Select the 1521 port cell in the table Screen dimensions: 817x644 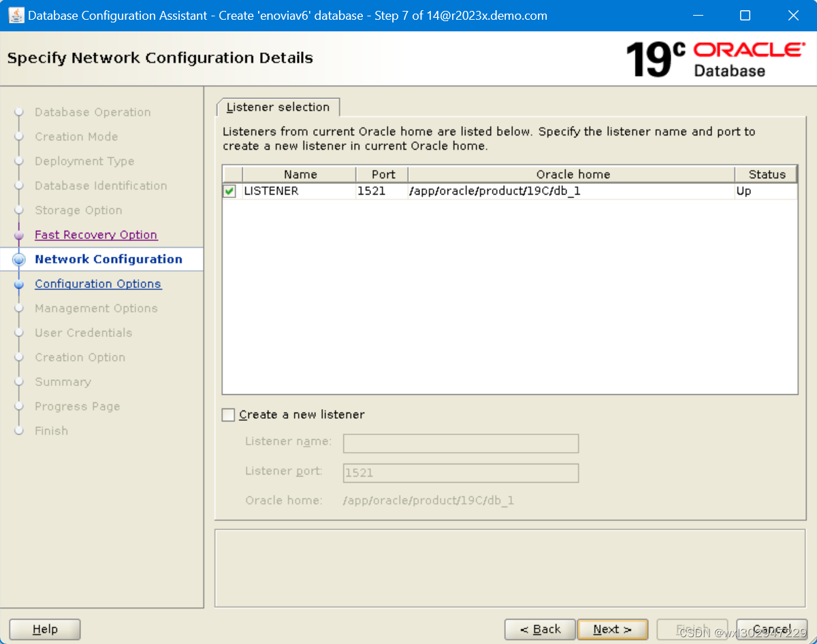pos(383,191)
